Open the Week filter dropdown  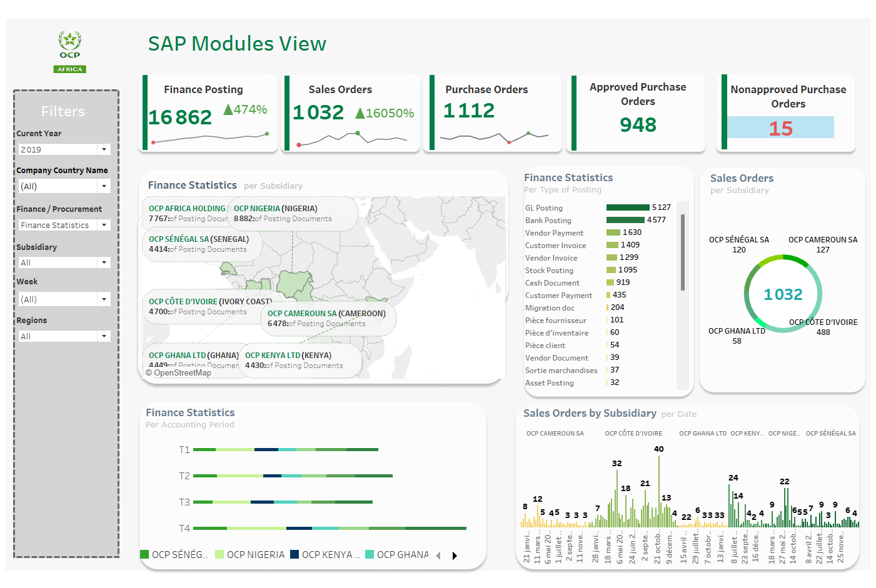click(65, 299)
